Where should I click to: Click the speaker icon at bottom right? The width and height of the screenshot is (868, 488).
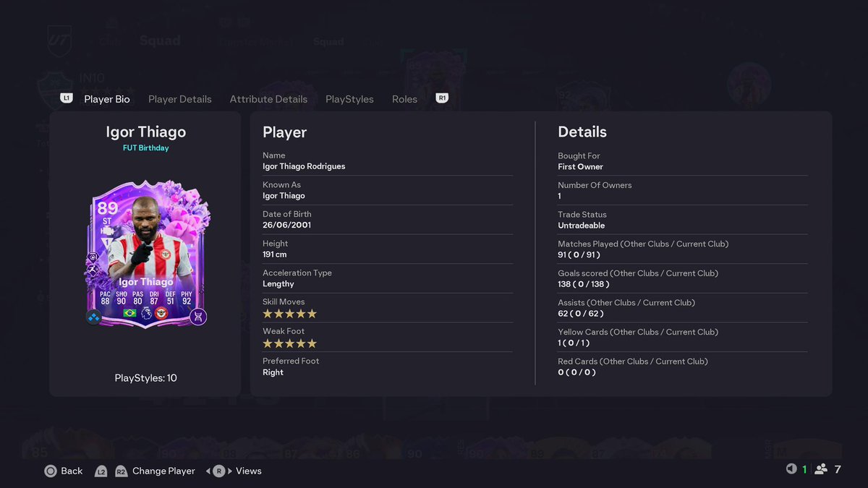791,469
